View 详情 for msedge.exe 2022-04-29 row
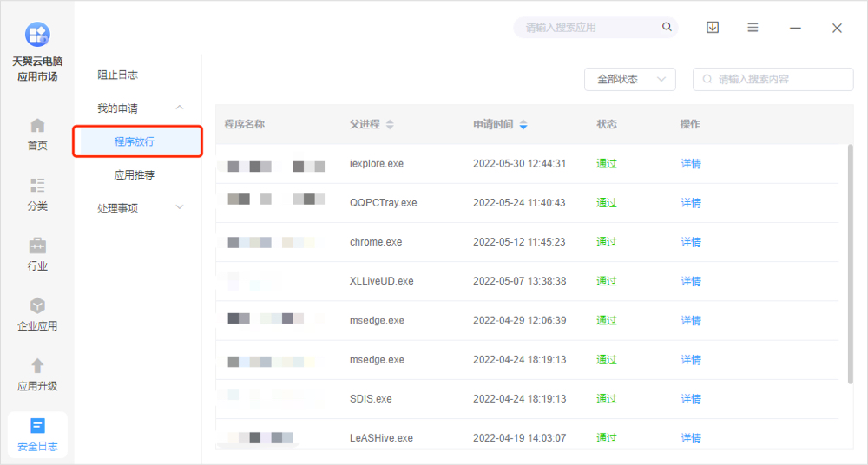The width and height of the screenshot is (868, 465). (691, 320)
